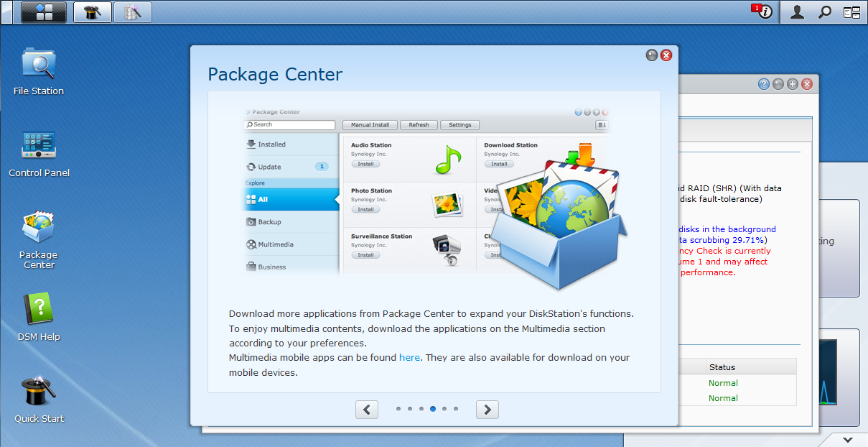Go to previous Quick Start slide
Screen dimensions: 868x447
(367, 410)
